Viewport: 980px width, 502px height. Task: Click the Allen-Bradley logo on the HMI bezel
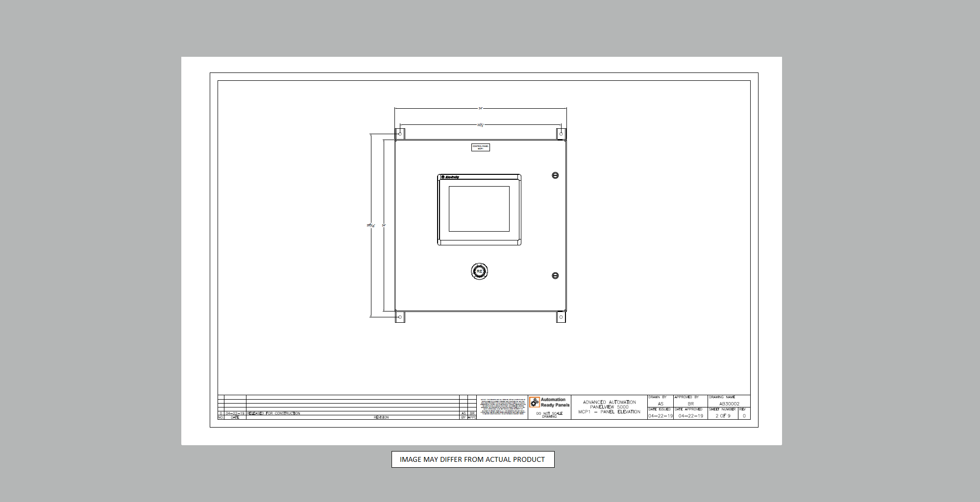[450, 177]
